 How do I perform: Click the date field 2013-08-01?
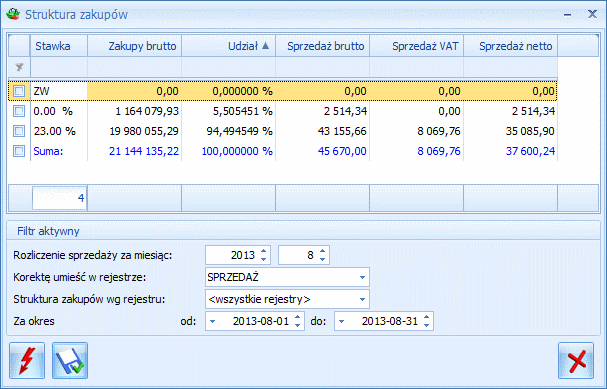coord(255,321)
